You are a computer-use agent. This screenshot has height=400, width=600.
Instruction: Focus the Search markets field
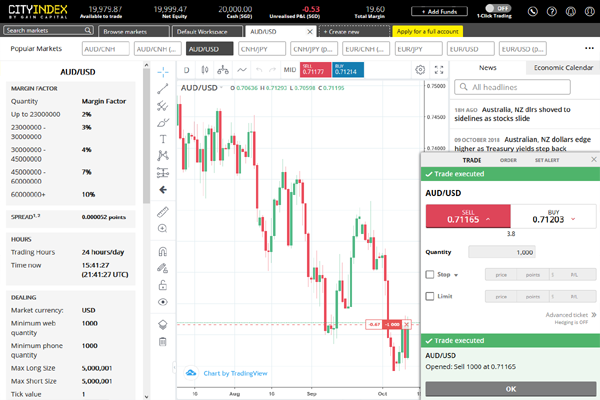pos(48,30)
